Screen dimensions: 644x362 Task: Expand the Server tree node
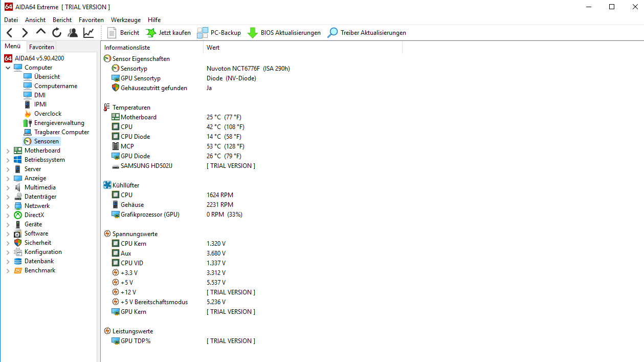8,169
